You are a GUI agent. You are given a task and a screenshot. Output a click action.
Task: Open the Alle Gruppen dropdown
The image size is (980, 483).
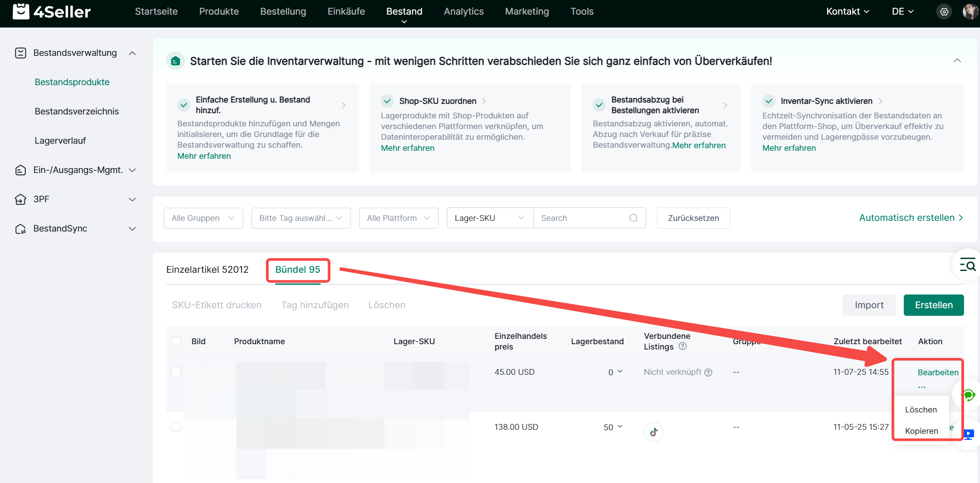(x=203, y=218)
